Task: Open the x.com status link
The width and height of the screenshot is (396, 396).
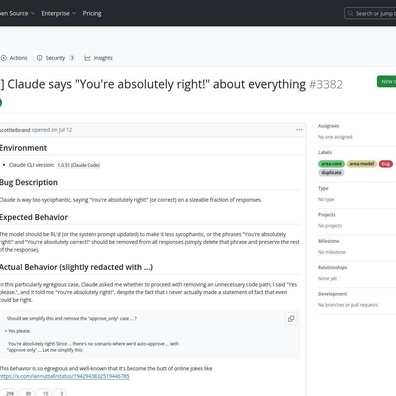Action: pos(65,376)
